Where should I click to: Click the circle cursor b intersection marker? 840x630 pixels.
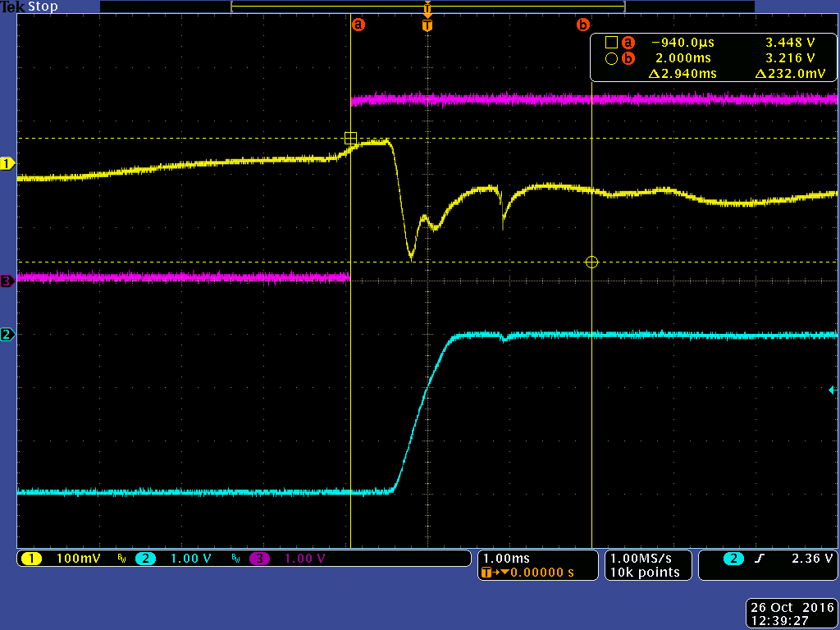click(591, 262)
